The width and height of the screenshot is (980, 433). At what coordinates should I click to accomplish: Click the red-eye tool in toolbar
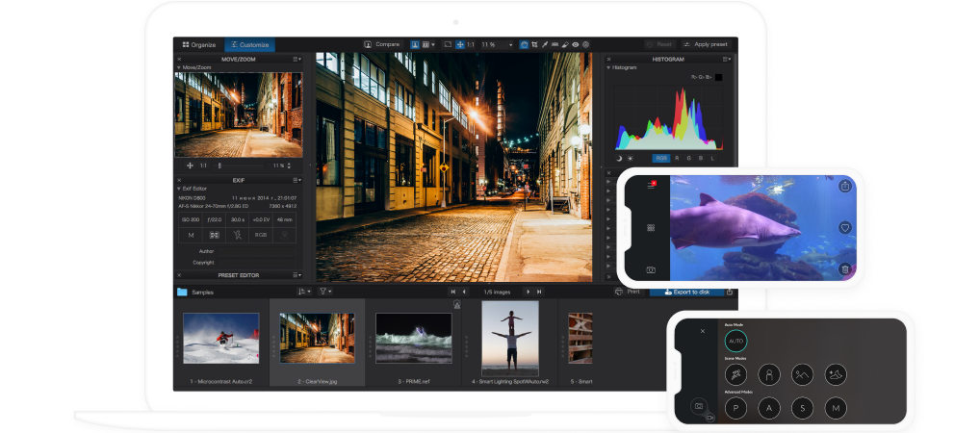[x=575, y=45]
